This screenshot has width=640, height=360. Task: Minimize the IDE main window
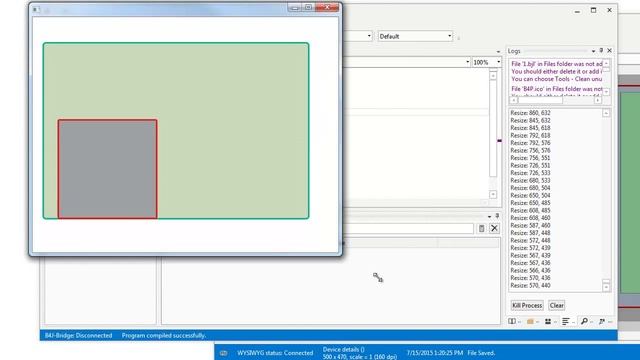click(x=577, y=11)
